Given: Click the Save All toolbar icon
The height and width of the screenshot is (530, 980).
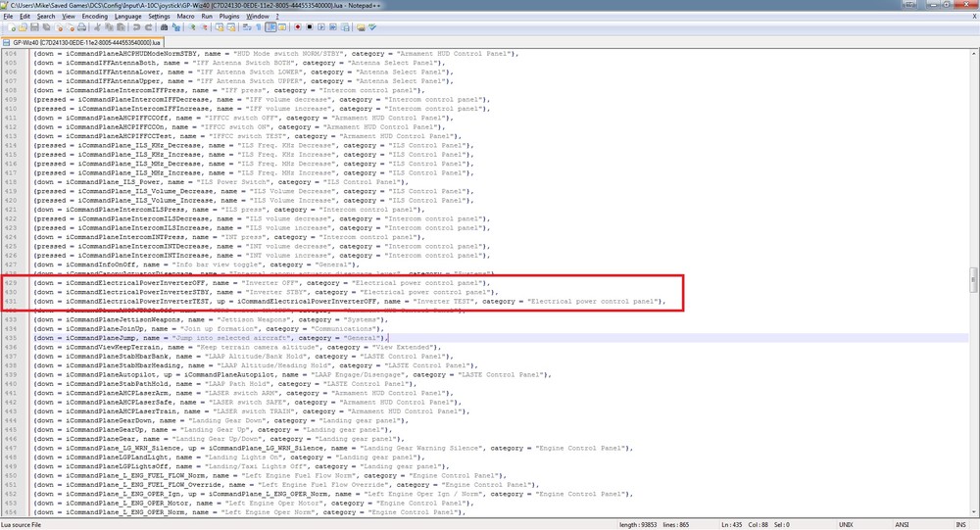Looking at the screenshot, I should pyautogui.click(x=46, y=27).
